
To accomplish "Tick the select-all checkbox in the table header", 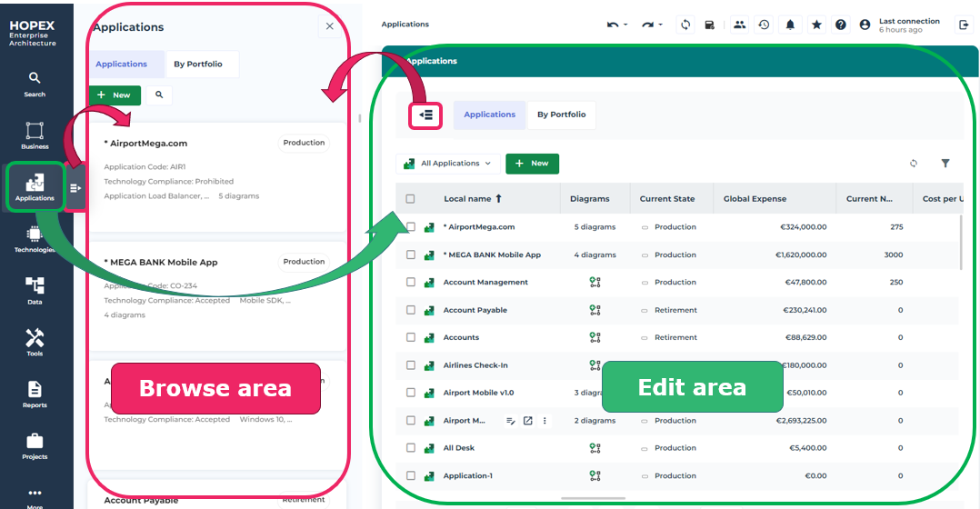I will click(410, 199).
